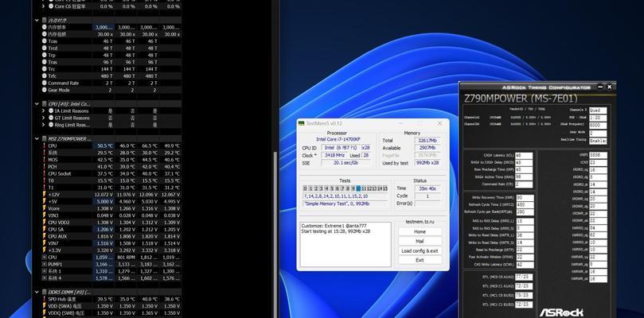Minimize the ASRock Timing Configurator window
The width and height of the screenshot is (644, 318).
coord(600,87)
